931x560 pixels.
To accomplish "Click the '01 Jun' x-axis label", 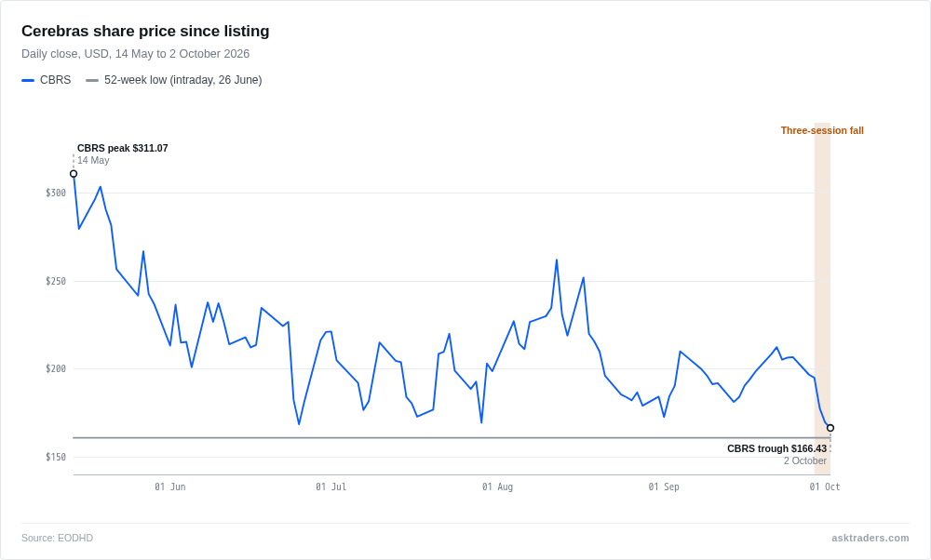I will 170,487.
